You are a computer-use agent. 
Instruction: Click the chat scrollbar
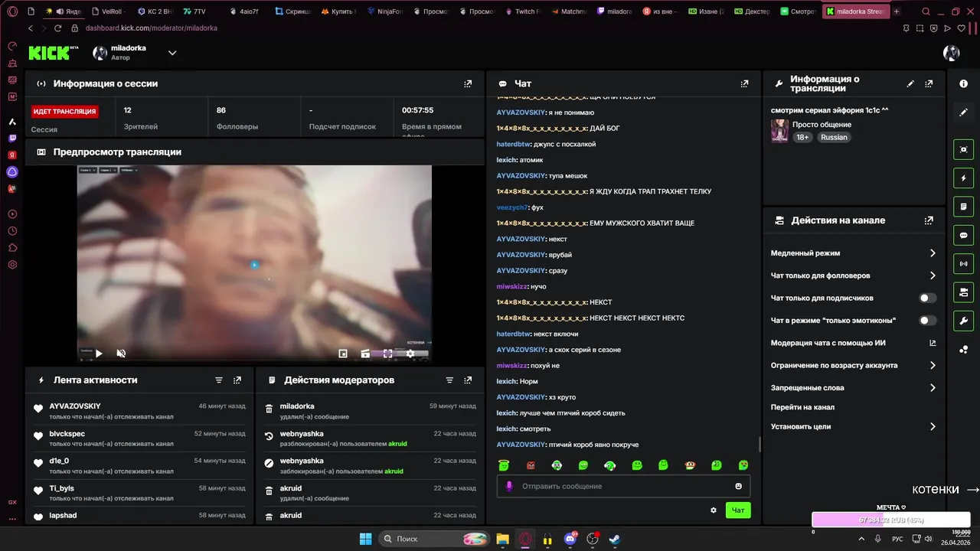tap(759, 444)
